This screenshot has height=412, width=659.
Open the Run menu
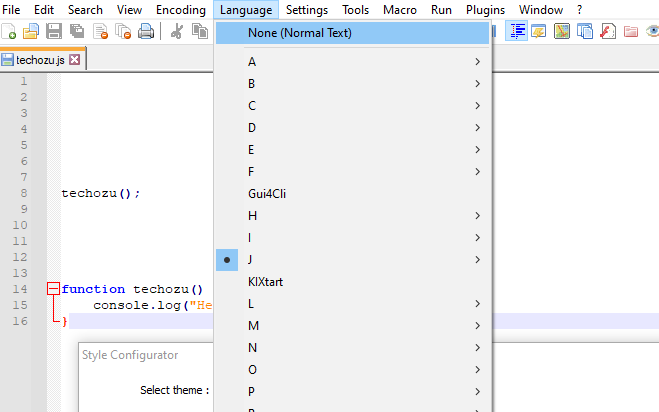(x=441, y=10)
